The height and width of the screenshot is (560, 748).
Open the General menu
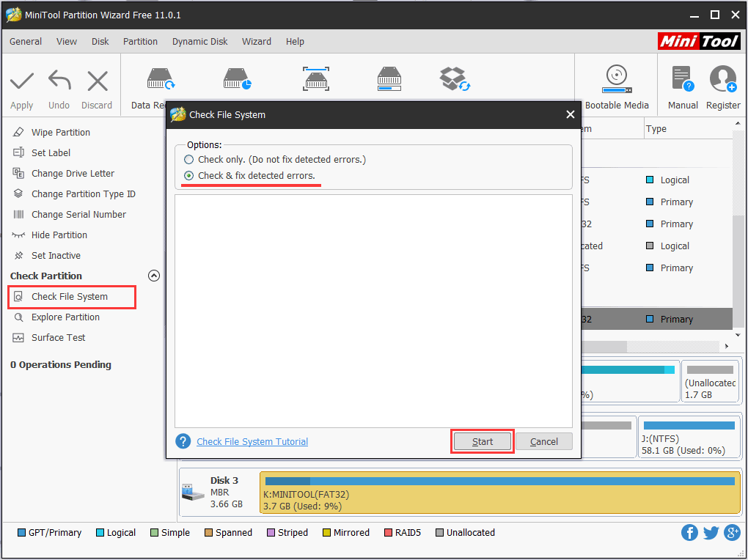click(x=26, y=42)
